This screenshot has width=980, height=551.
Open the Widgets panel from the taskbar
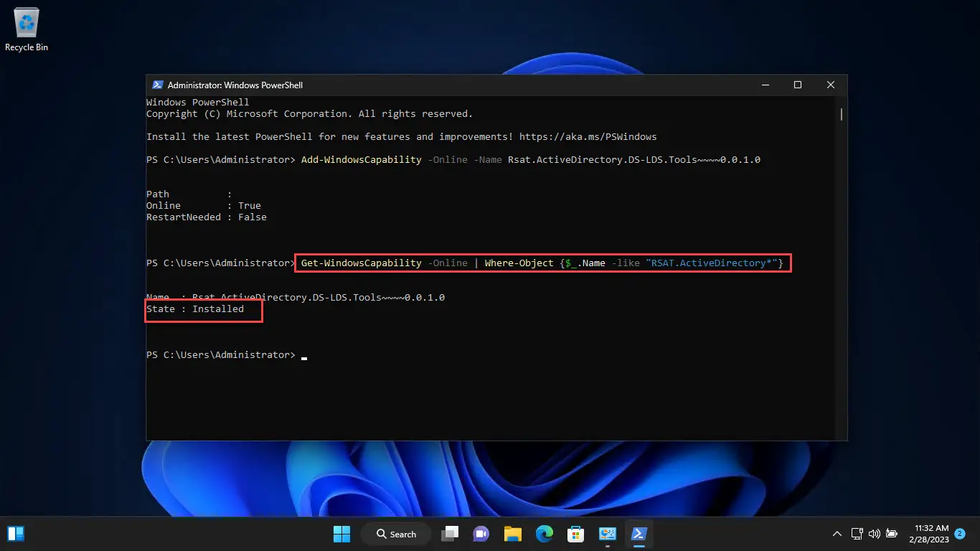click(x=16, y=534)
